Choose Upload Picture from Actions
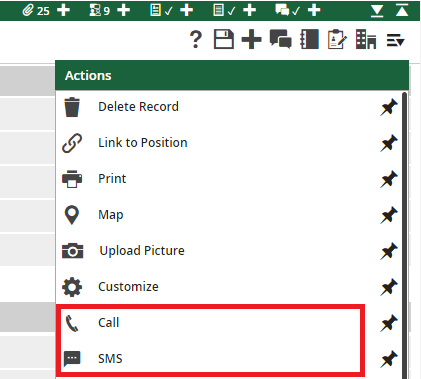This screenshot has width=421, height=379. tap(142, 251)
